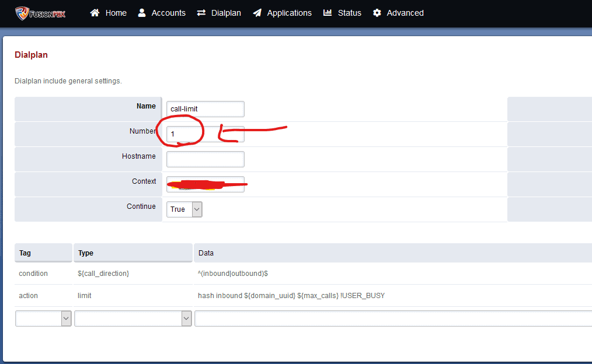Viewport: 592px width, 364px height.
Task: Click the empty Hostname input field
Action: (x=205, y=159)
